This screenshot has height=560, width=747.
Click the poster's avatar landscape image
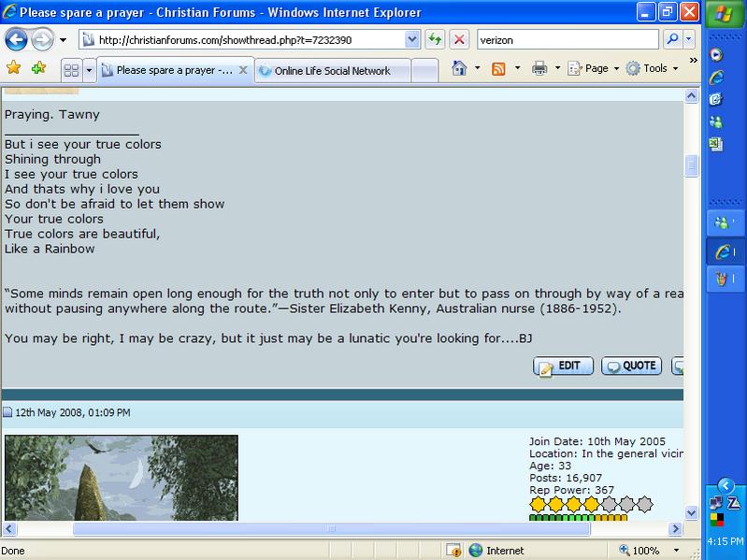(122, 477)
